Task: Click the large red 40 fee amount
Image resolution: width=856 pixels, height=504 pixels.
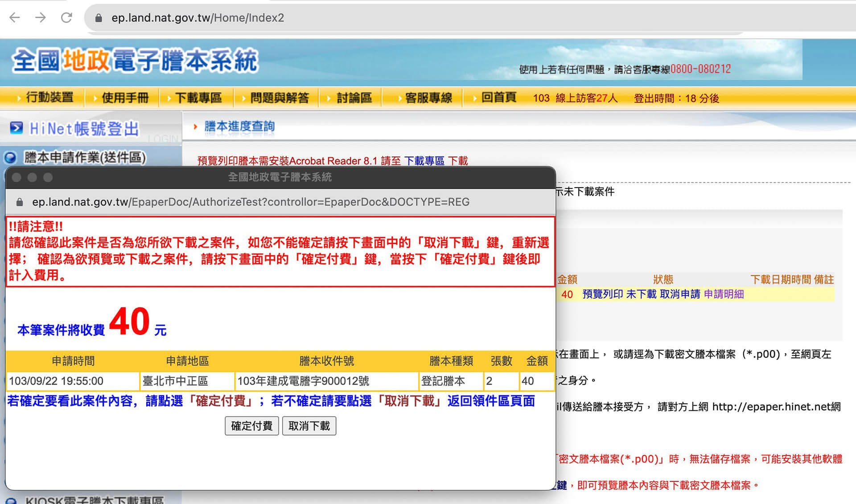Action: click(x=129, y=321)
